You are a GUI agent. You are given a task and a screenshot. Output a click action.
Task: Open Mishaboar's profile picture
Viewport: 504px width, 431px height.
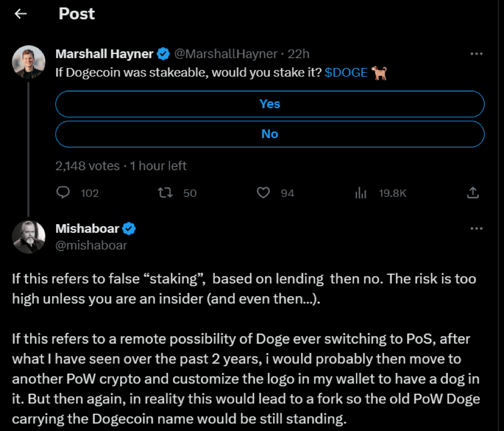click(29, 237)
